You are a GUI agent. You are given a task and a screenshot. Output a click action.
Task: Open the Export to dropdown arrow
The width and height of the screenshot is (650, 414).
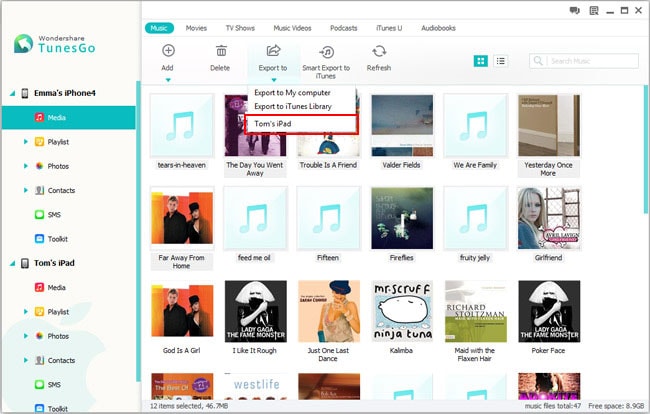point(273,80)
